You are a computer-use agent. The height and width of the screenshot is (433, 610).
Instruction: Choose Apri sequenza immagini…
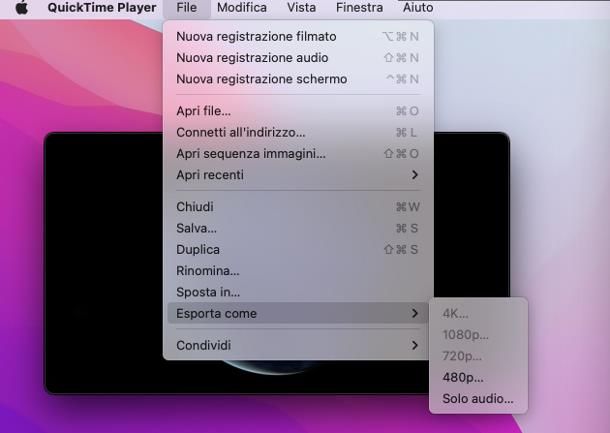pos(298,154)
